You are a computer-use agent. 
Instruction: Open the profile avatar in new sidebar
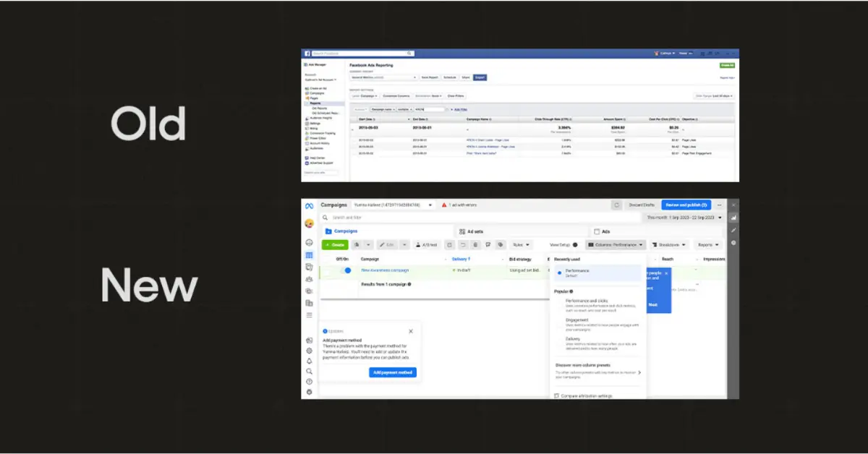click(x=309, y=223)
